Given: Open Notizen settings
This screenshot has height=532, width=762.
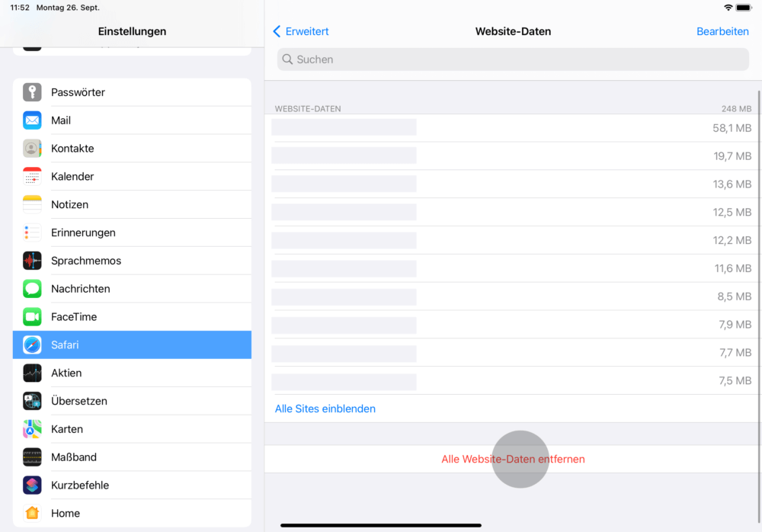Looking at the screenshot, I should [132, 205].
